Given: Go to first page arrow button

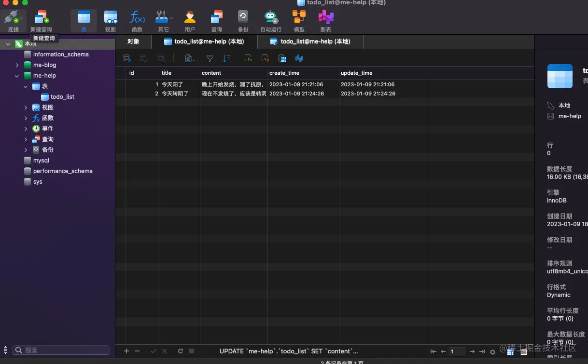Looking at the screenshot, I should 433,352.
